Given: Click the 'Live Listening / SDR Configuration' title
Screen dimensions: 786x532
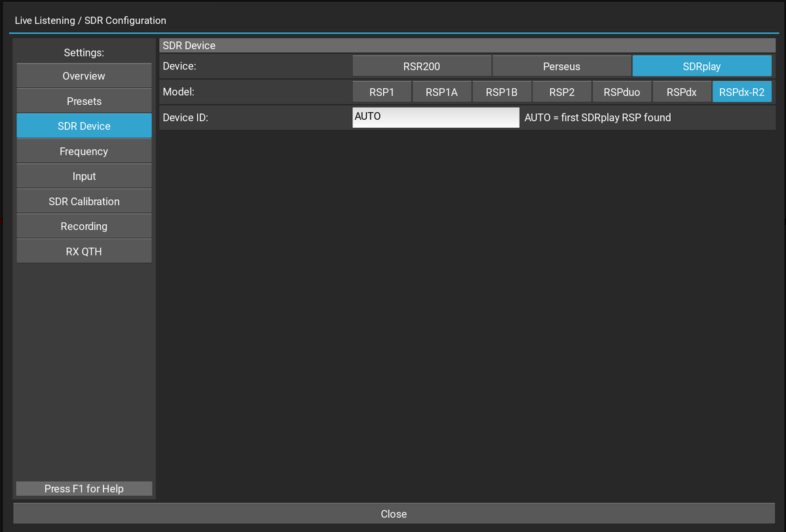Looking at the screenshot, I should (x=90, y=20).
